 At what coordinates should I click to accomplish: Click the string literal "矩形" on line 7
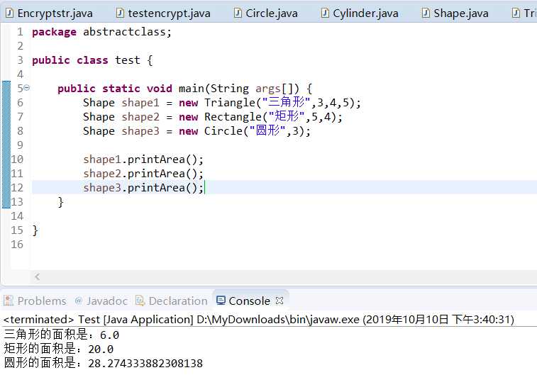tap(287, 116)
